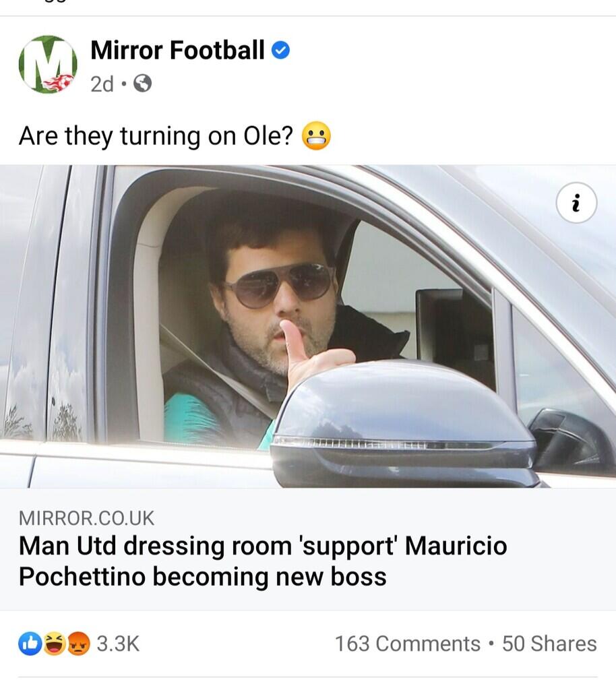616x690 pixels.
Task: Click the Angry reaction icon
Action: coord(78,644)
